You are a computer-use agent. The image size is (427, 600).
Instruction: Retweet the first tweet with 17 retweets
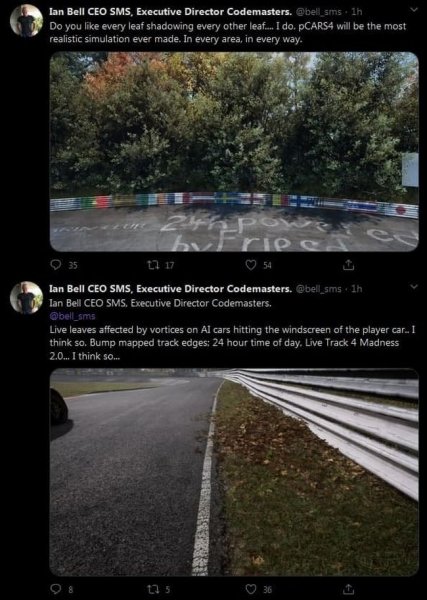pos(153,265)
